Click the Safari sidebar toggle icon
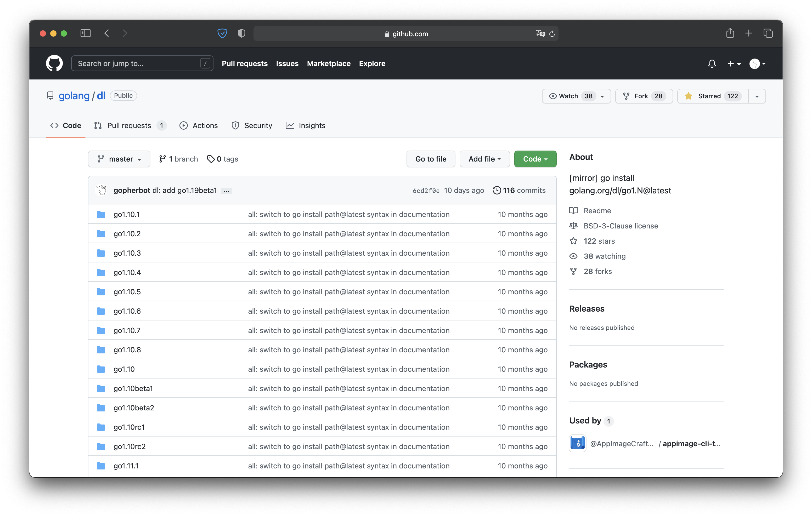Viewport: 812px width, 516px height. 86,33
